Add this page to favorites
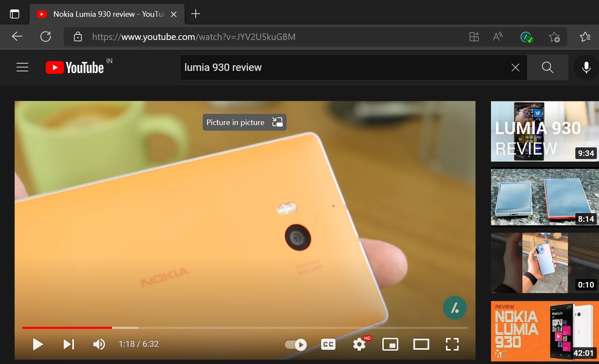599x364 pixels. click(x=554, y=37)
